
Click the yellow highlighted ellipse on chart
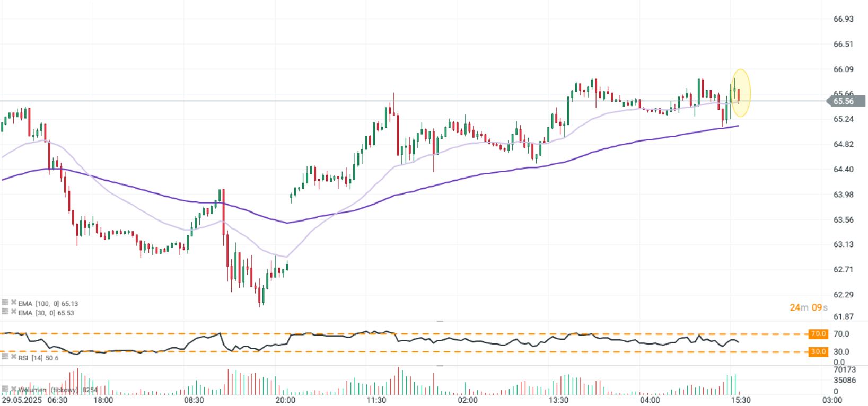click(741, 93)
